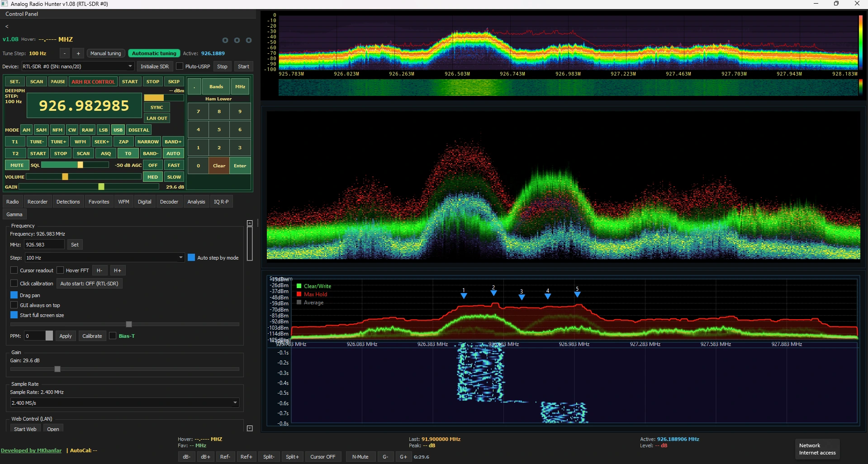Switch to NFM mode
Screen dimensions: 868x464
[57, 130]
